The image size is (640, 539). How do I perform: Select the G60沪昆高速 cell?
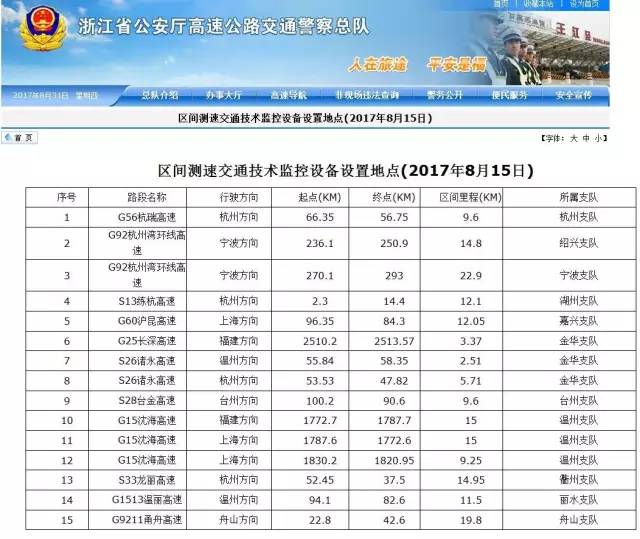[137, 322]
